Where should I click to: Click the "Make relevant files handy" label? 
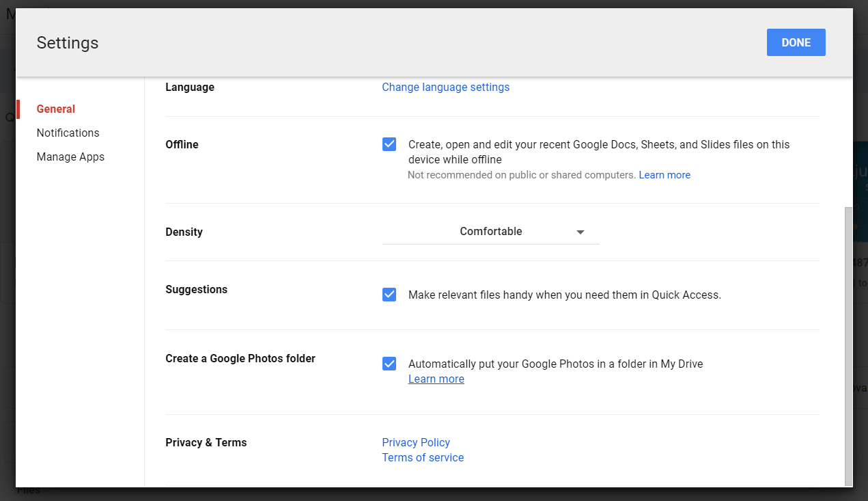(x=564, y=295)
